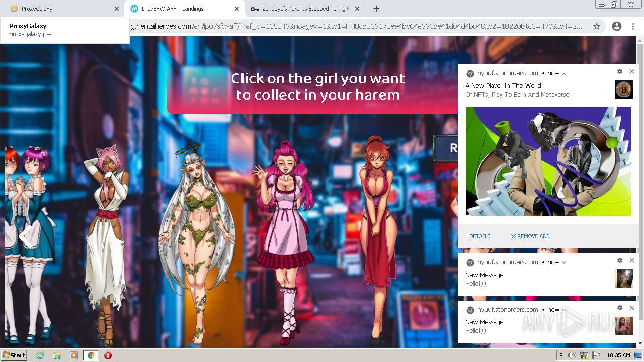Screen dimensions: 644x362
Task: Open the NFT metaverse ad image
Action: pos(548,161)
